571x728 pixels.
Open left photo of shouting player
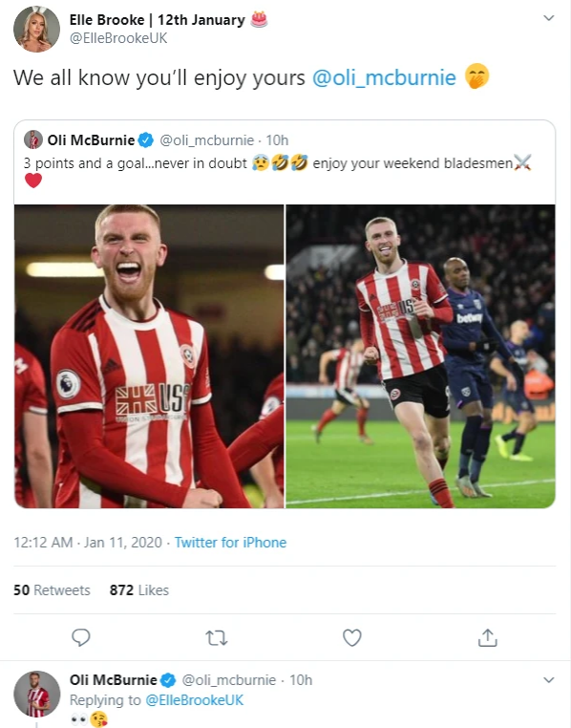(149, 356)
